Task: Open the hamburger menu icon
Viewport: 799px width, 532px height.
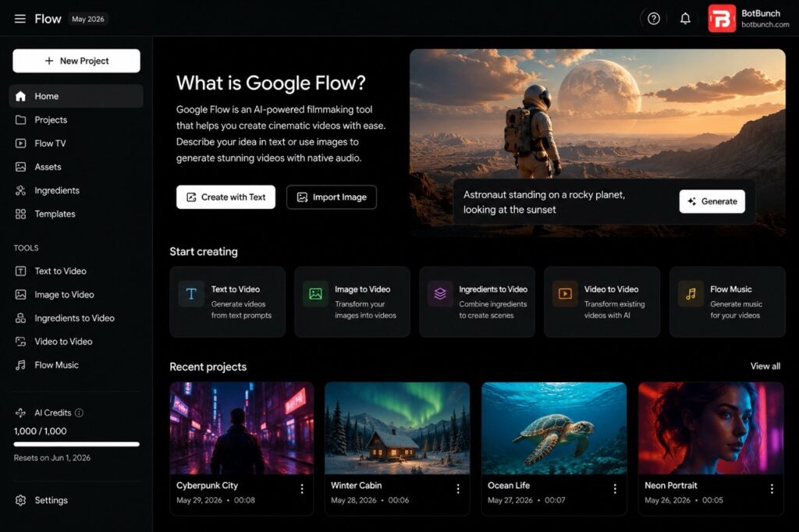Action: coord(20,19)
